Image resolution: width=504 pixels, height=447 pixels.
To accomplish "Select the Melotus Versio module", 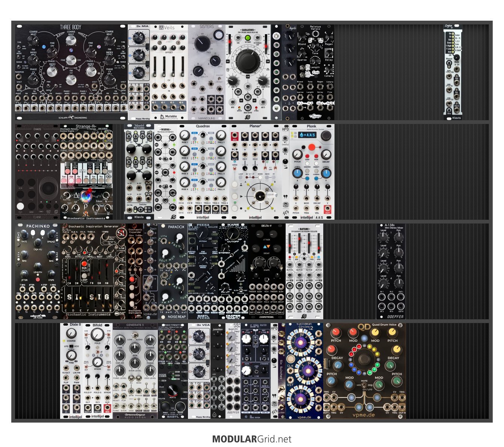I will 316,72.
